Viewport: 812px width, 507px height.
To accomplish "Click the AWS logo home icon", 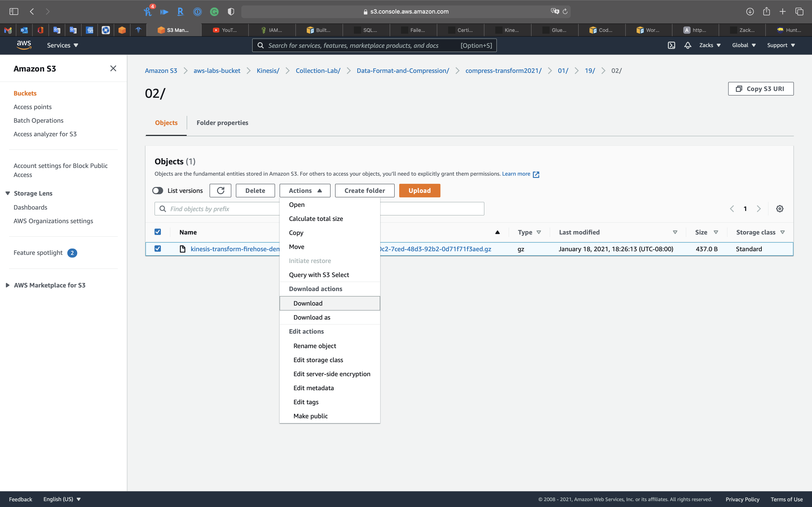I will click(24, 45).
